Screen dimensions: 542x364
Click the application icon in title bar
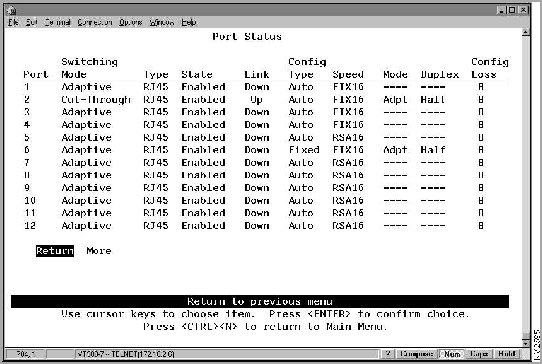click(11, 10)
